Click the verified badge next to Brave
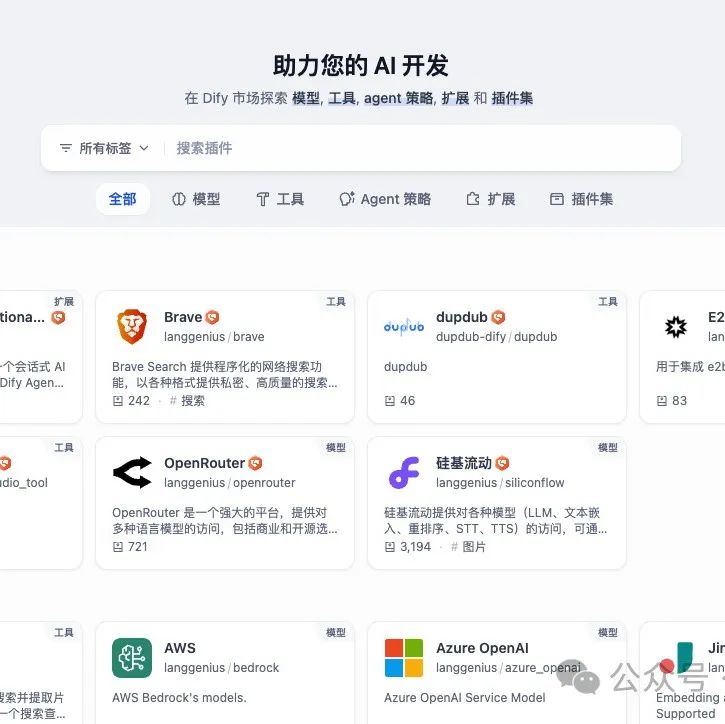This screenshot has width=725, height=724. 212,317
